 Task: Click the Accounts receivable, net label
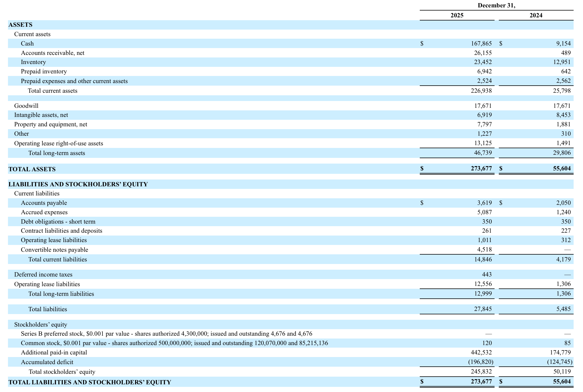pos(53,53)
